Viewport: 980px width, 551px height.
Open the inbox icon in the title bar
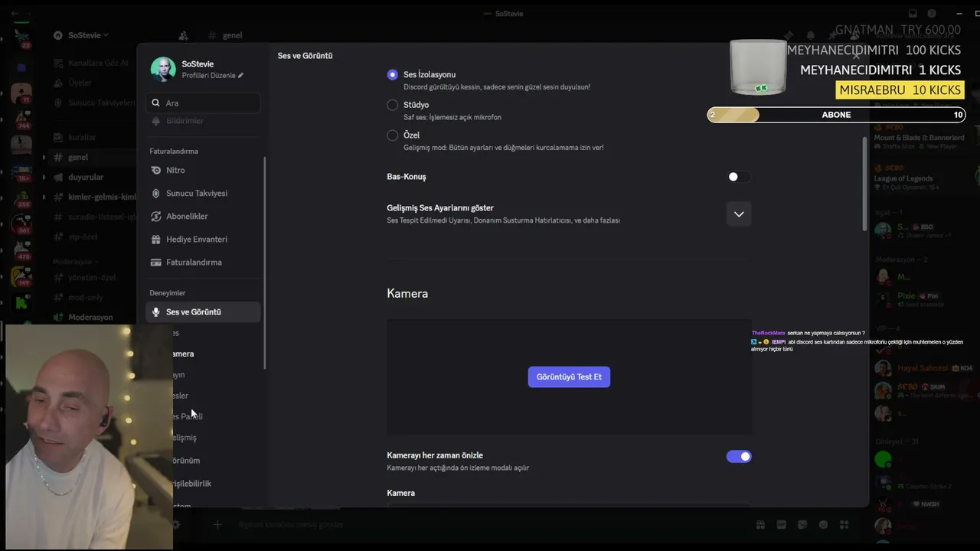(913, 13)
